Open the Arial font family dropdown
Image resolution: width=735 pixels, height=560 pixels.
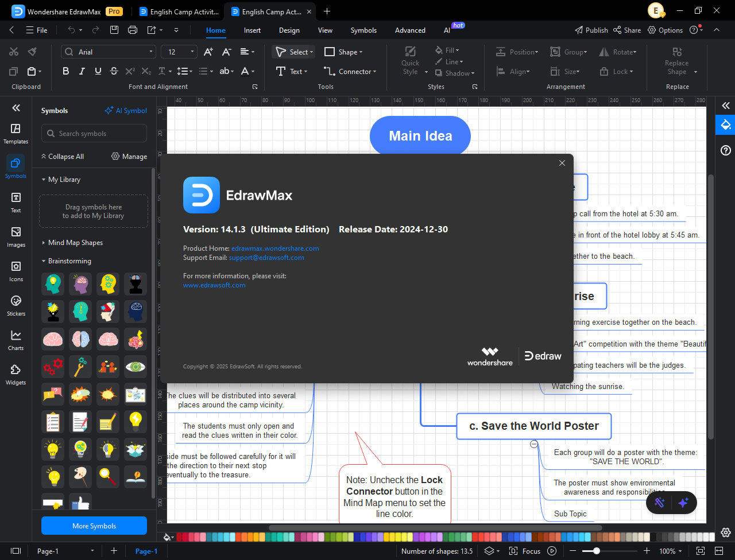(152, 52)
